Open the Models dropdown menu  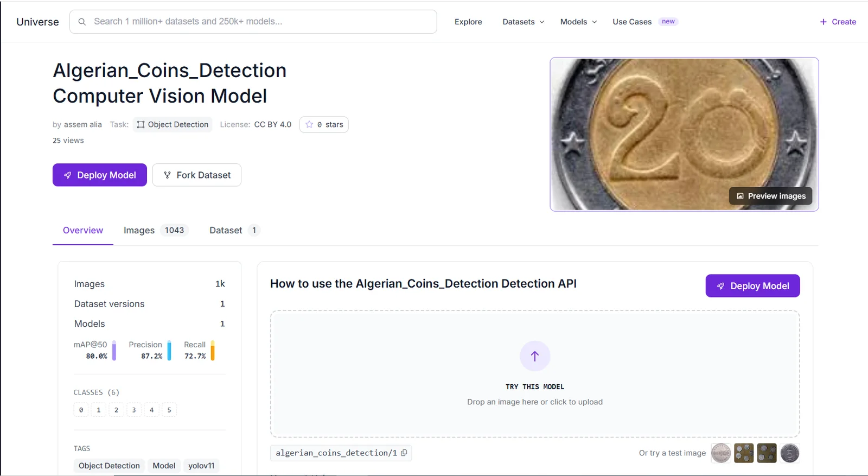tap(578, 22)
